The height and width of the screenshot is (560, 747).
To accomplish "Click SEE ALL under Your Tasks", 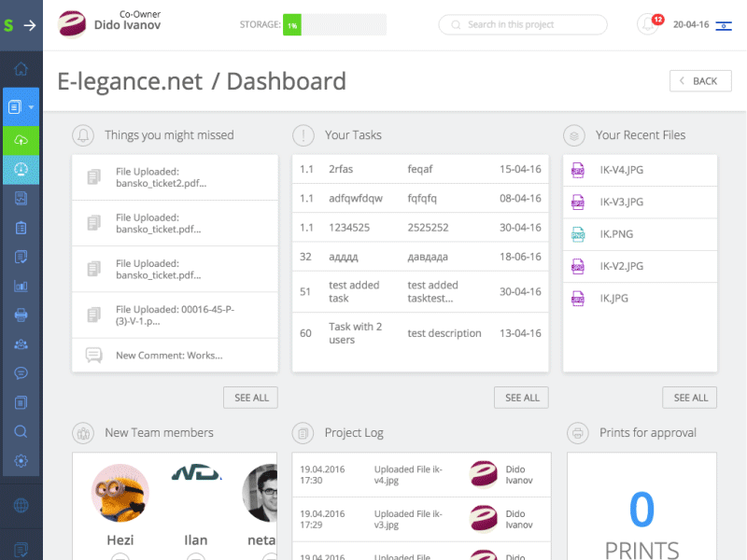I will [520, 397].
